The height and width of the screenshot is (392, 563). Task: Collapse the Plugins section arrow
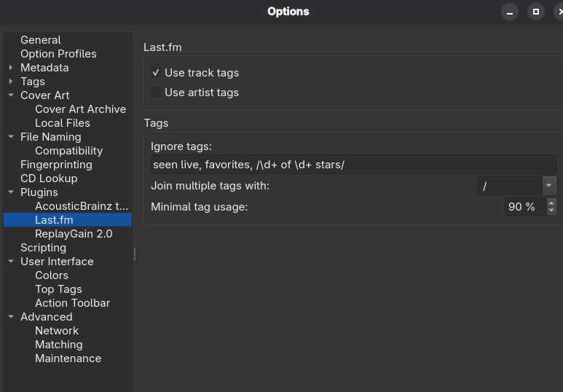11,192
